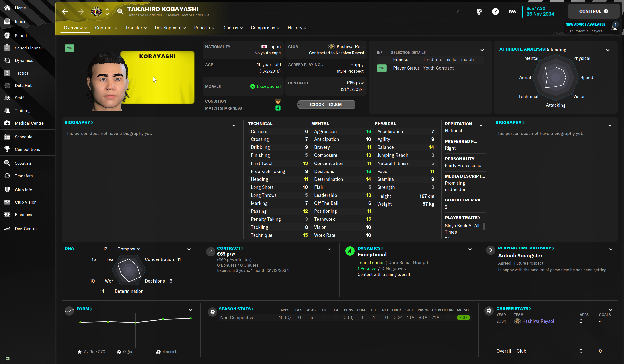Open Career Stats panel dropdown chevron

point(610,310)
